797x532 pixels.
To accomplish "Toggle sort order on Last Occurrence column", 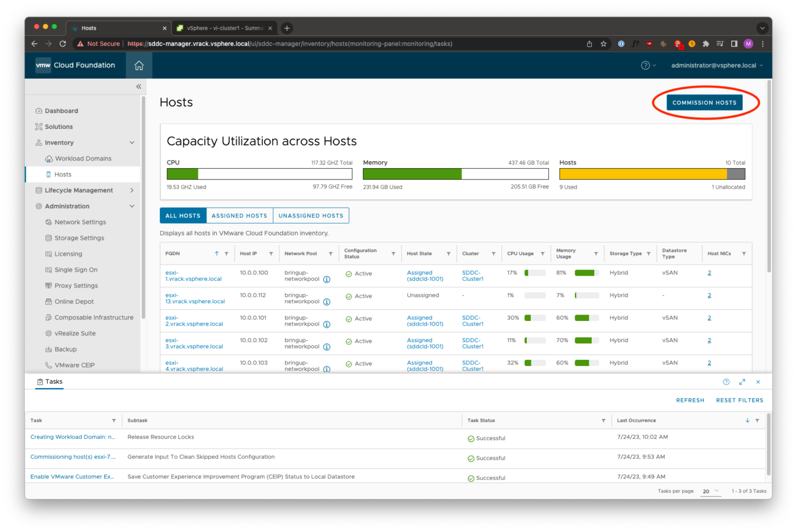I will click(747, 420).
